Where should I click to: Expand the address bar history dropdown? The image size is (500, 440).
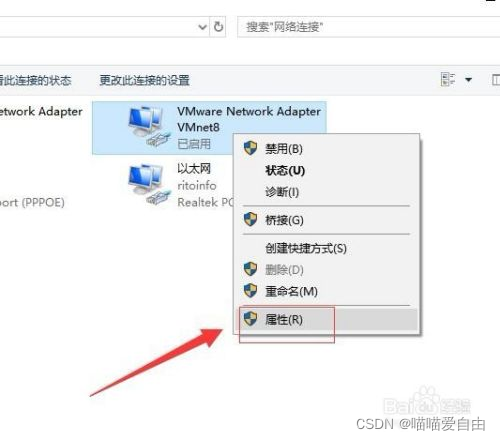(202, 27)
